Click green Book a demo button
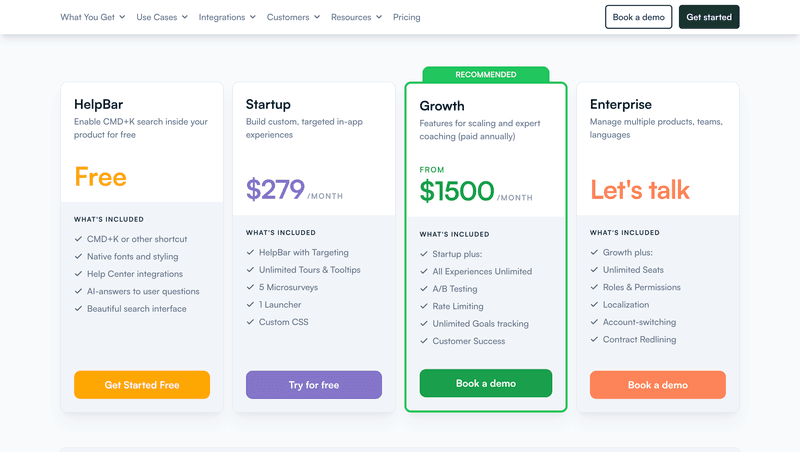Viewport: 800px width, 452px height. tap(486, 384)
